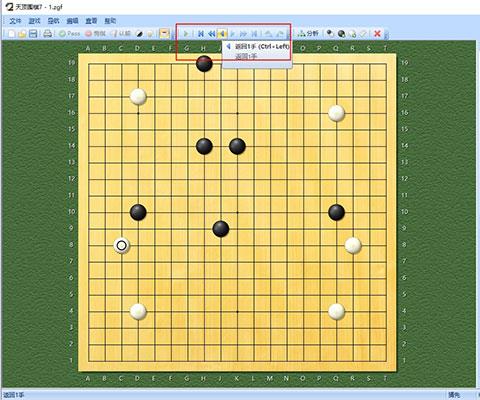The height and width of the screenshot is (400, 480).
Task: Click the marked white stone at C8
Action: (x=122, y=246)
